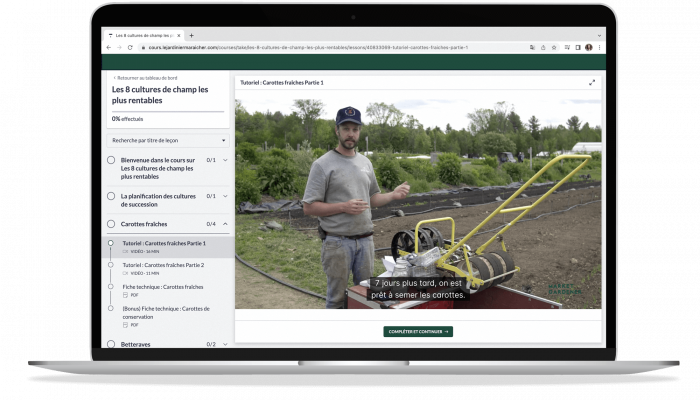Expand the Betteraves section chevron
Image resolution: width=700 pixels, height=400 pixels.
[225, 344]
